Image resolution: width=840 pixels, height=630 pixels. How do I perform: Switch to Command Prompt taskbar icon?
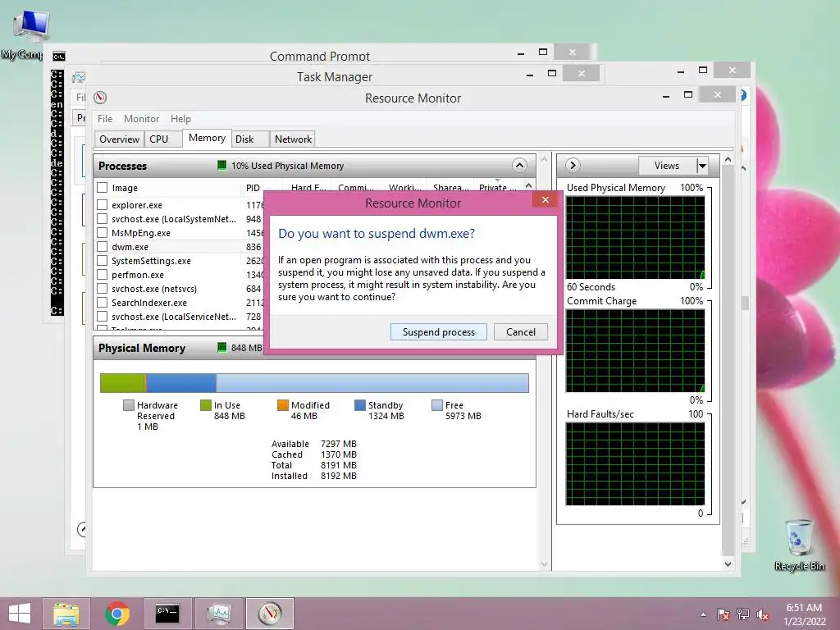pyautogui.click(x=167, y=614)
